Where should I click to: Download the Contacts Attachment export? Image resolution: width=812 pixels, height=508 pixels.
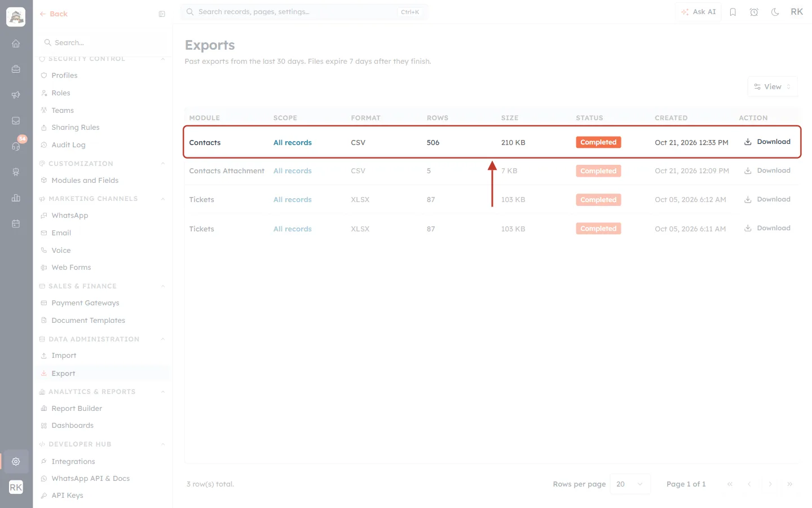click(x=767, y=170)
